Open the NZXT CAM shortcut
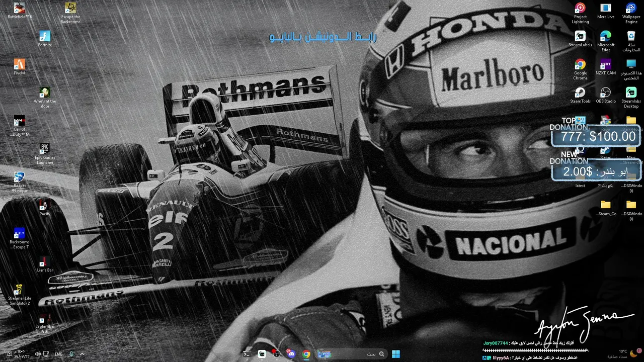The width and height of the screenshot is (644, 362). tap(606, 67)
